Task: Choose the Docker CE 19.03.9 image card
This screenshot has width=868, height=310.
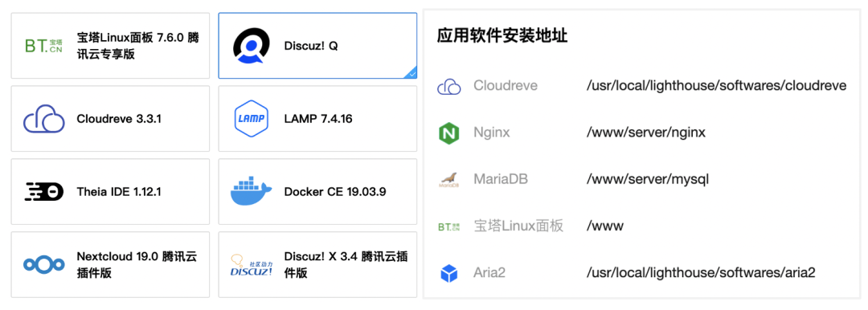Action: (x=317, y=191)
